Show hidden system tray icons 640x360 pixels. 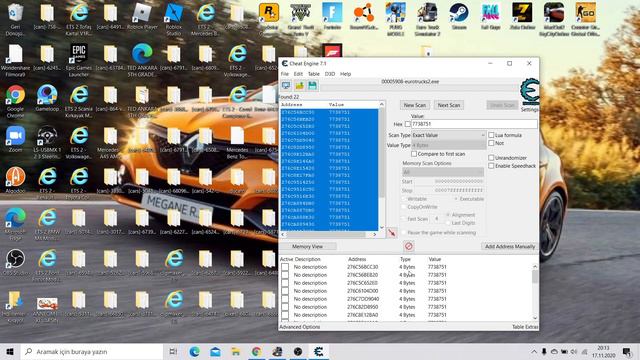pyautogui.click(x=534, y=351)
